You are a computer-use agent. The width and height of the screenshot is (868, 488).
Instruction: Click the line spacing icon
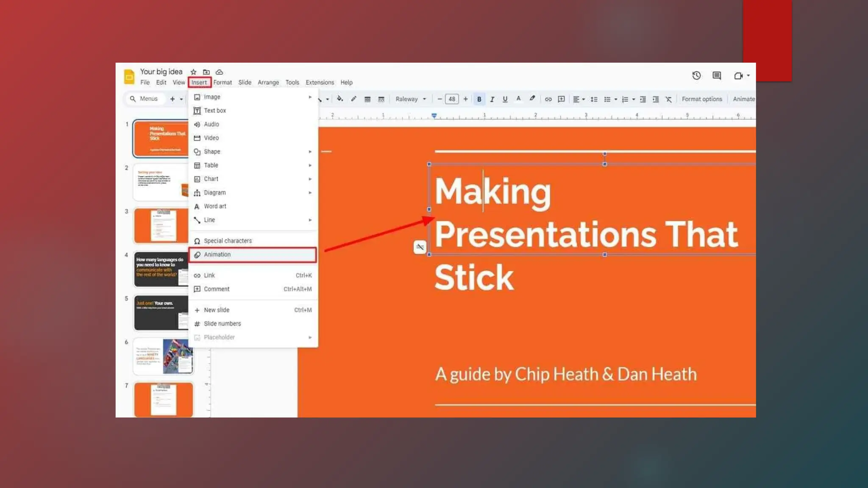594,99
